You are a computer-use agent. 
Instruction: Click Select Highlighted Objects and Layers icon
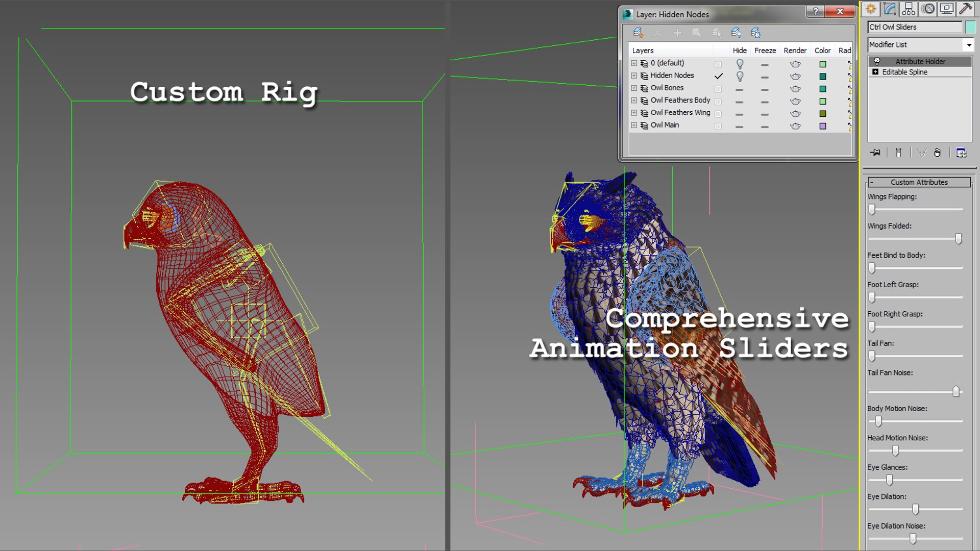pyautogui.click(x=697, y=33)
